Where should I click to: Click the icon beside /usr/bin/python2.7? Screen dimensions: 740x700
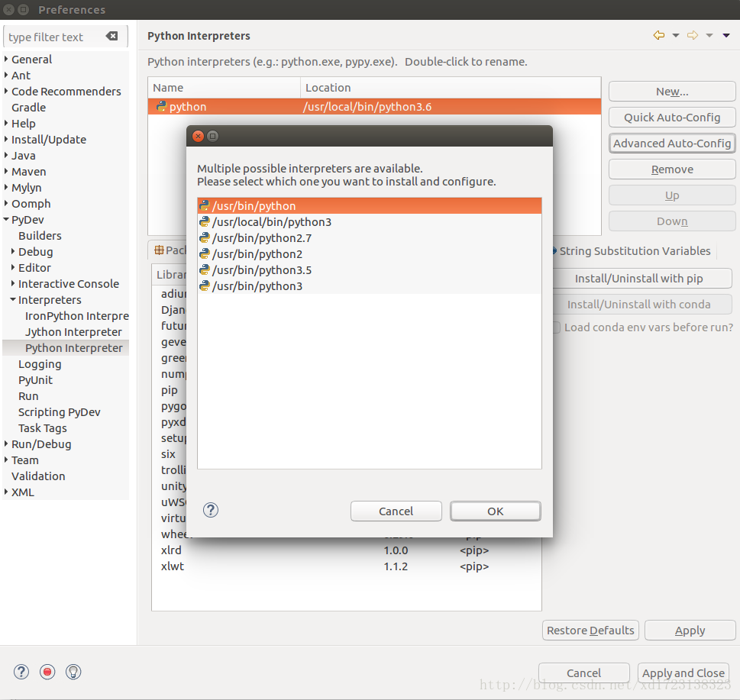point(205,237)
